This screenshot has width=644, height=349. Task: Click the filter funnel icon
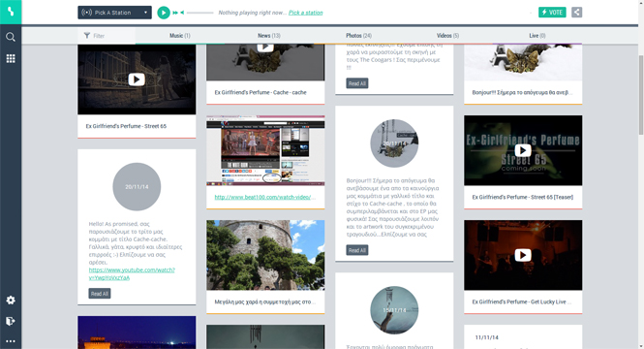pos(86,36)
